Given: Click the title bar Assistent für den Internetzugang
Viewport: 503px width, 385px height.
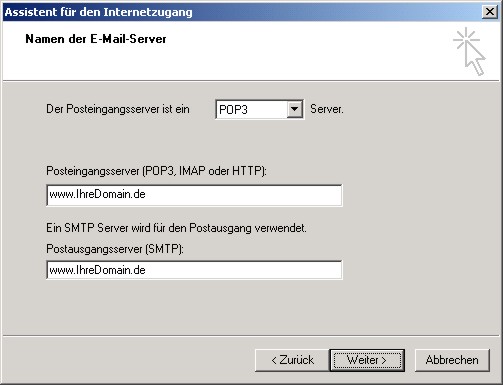Looking at the screenshot, I should [99, 12].
